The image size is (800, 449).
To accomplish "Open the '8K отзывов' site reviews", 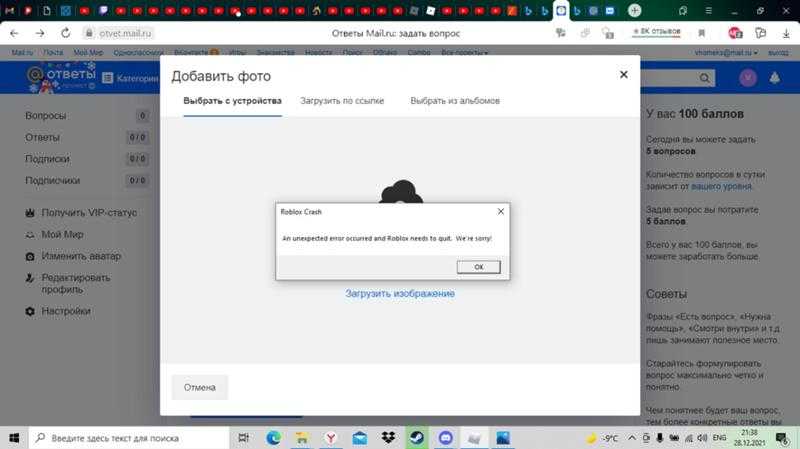I will click(x=656, y=32).
